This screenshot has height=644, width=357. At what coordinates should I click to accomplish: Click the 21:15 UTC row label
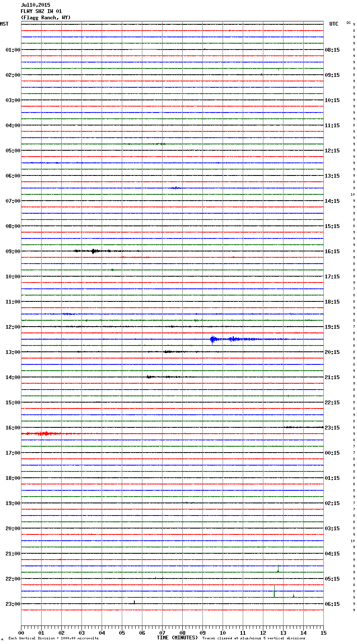(332, 377)
